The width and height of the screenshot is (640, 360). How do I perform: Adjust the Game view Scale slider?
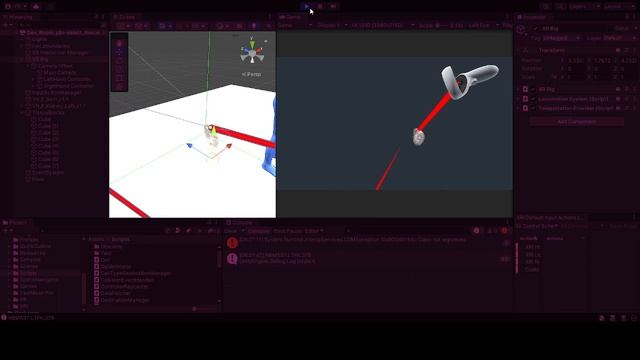coord(443,25)
